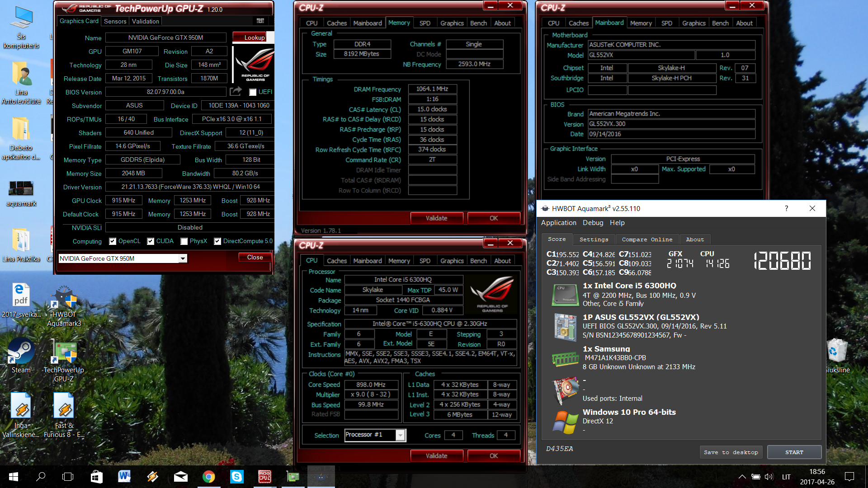Click the Aquamark help question mark button
This screenshot has width=868, height=488.
point(786,208)
